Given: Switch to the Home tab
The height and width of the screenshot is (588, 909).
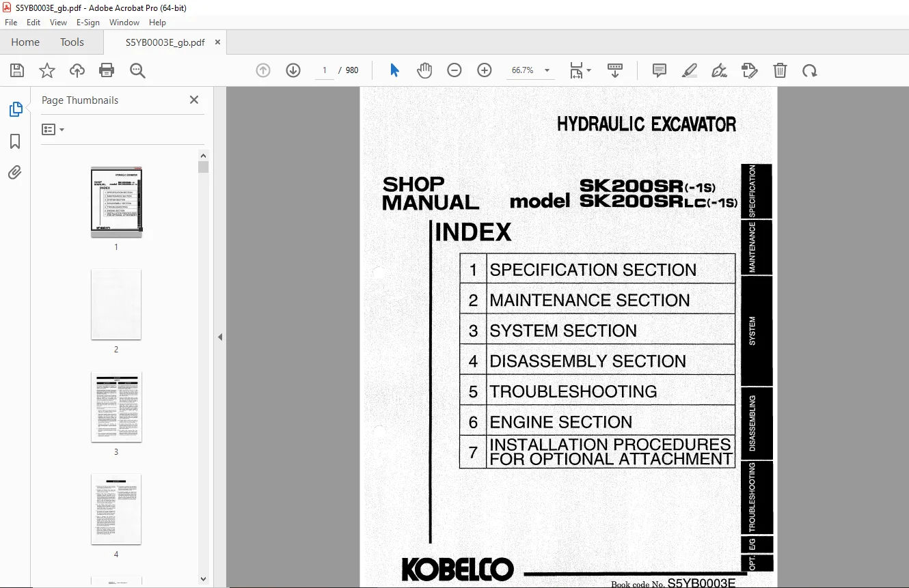Looking at the screenshot, I should point(25,42).
